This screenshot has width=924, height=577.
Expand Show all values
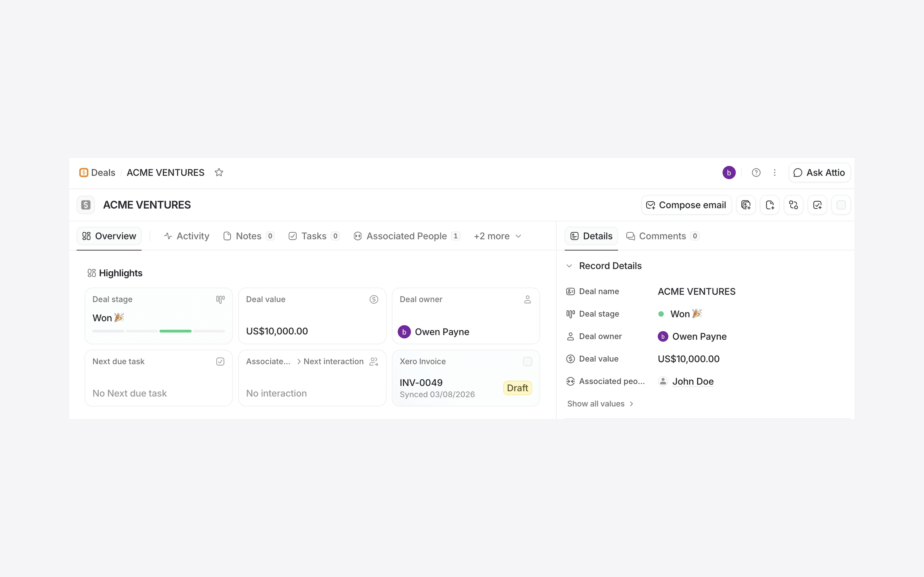pos(600,404)
